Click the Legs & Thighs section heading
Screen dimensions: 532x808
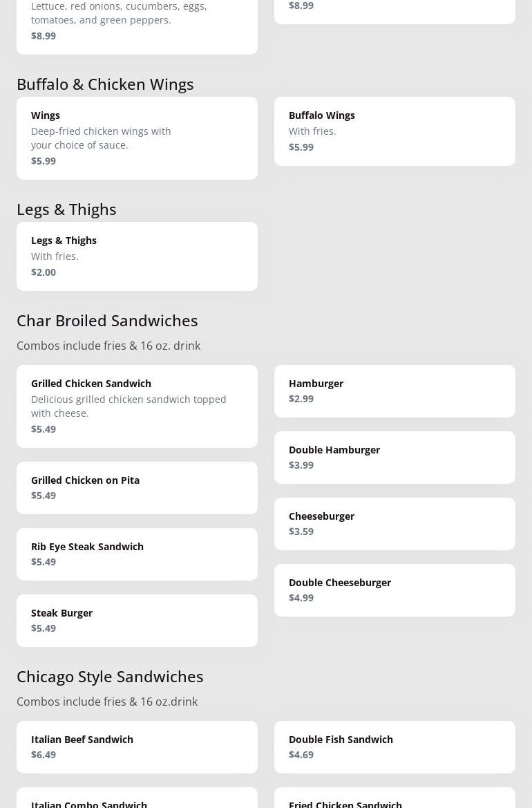(66, 209)
